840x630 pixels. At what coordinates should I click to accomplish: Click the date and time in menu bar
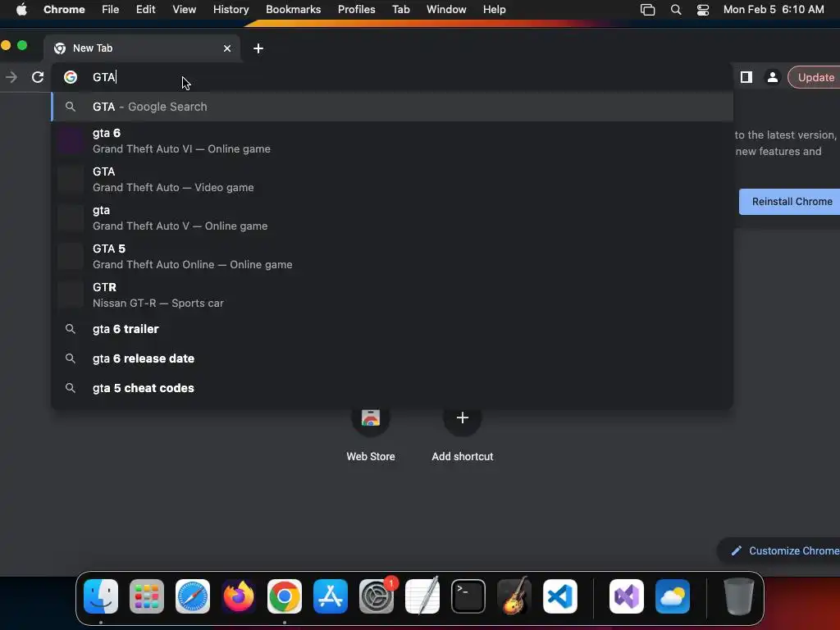point(774,10)
